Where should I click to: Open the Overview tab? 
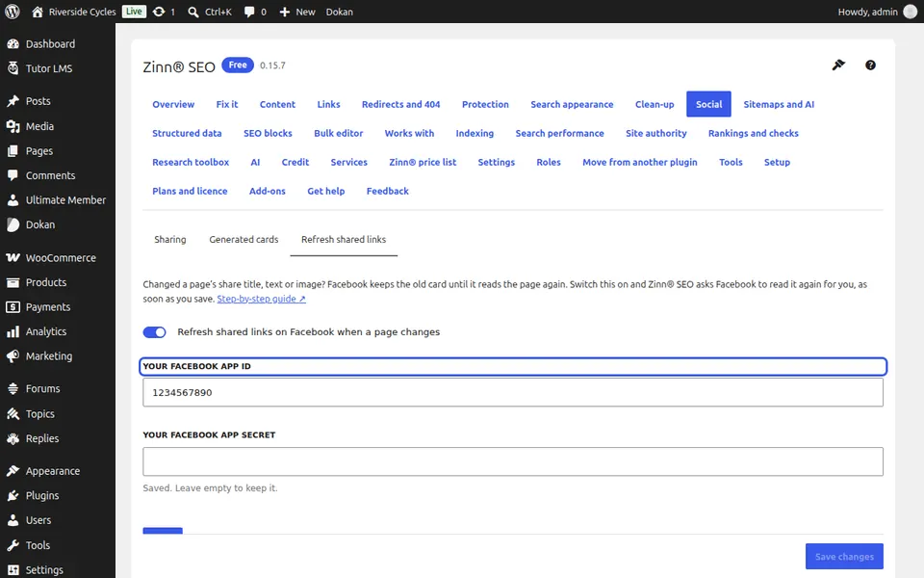pos(173,104)
